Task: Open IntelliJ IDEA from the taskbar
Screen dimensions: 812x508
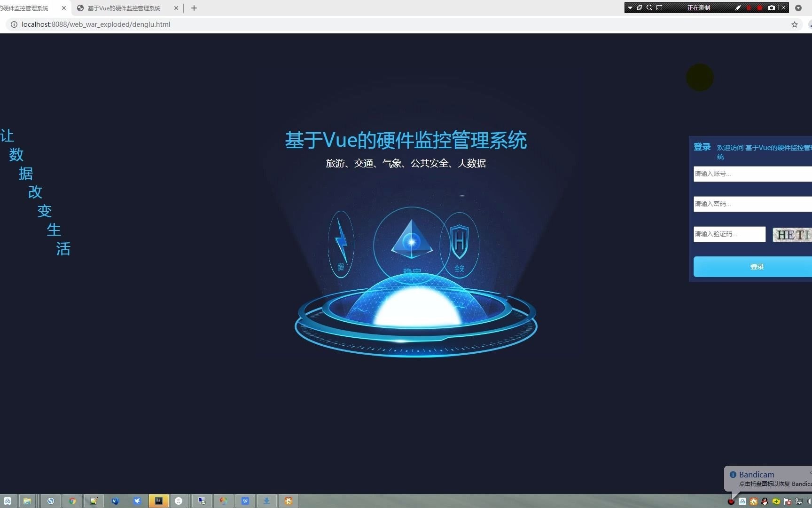Action: [158, 501]
